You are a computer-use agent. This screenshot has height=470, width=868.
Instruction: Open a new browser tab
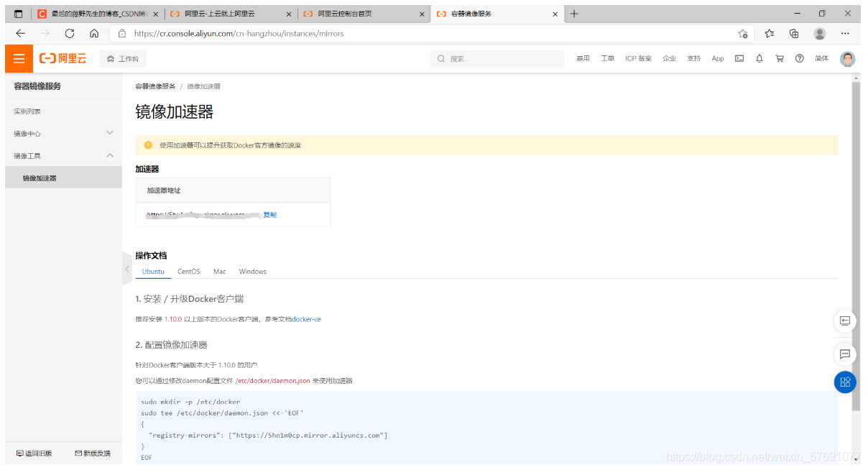pos(574,14)
